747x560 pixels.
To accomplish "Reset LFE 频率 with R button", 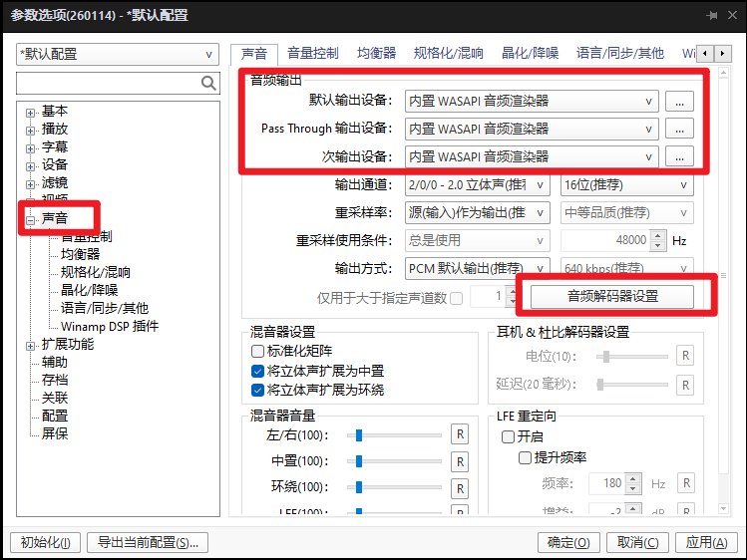I will pos(686,483).
